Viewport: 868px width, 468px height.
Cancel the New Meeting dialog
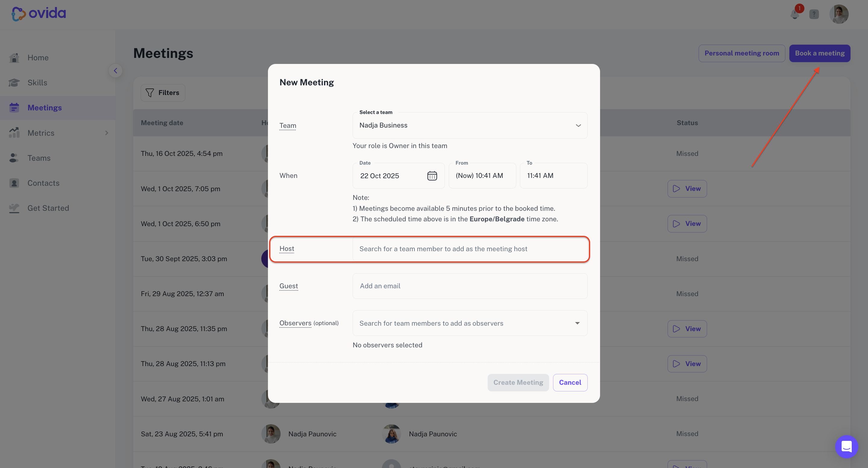point(570,382)
